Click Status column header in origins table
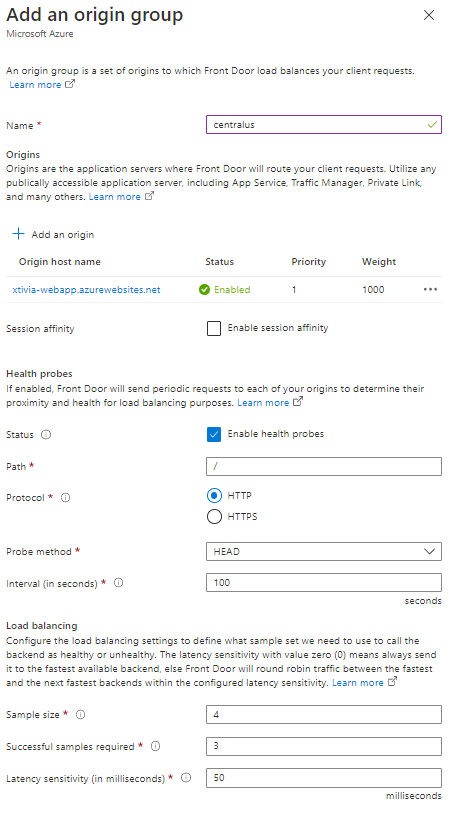The width and height of the screenshot is (453, 829). (x=219, y=262)
